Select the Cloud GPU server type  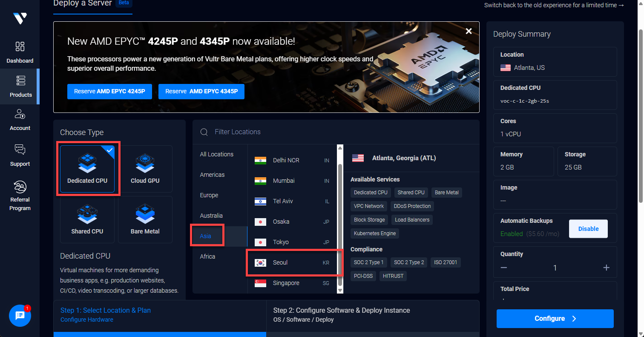click(x=145, y=169)
